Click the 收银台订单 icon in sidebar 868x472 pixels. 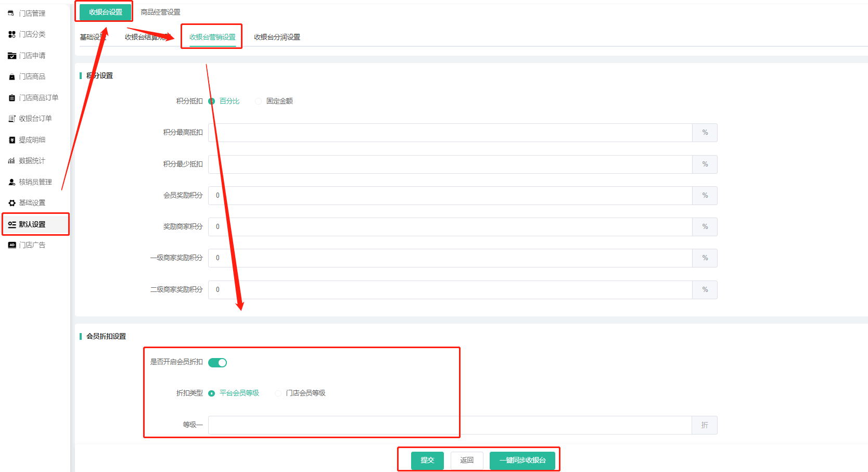pyautogui.click(x=11, y=119)
